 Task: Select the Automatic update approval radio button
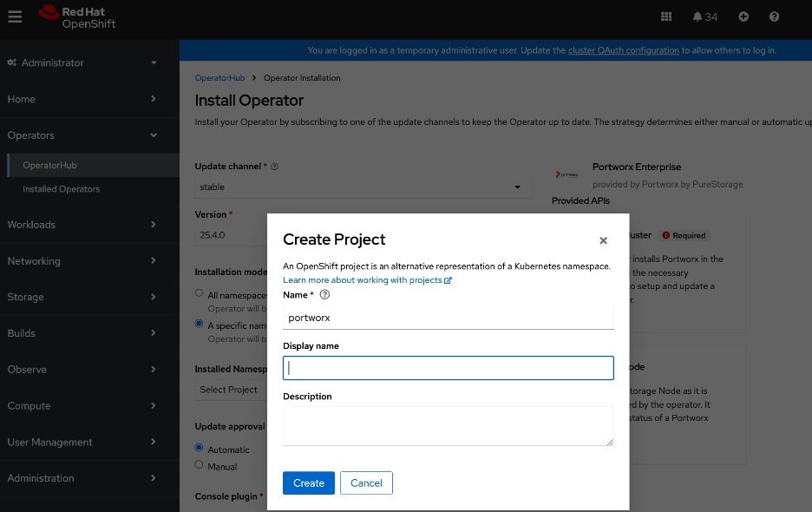[199, 449]
